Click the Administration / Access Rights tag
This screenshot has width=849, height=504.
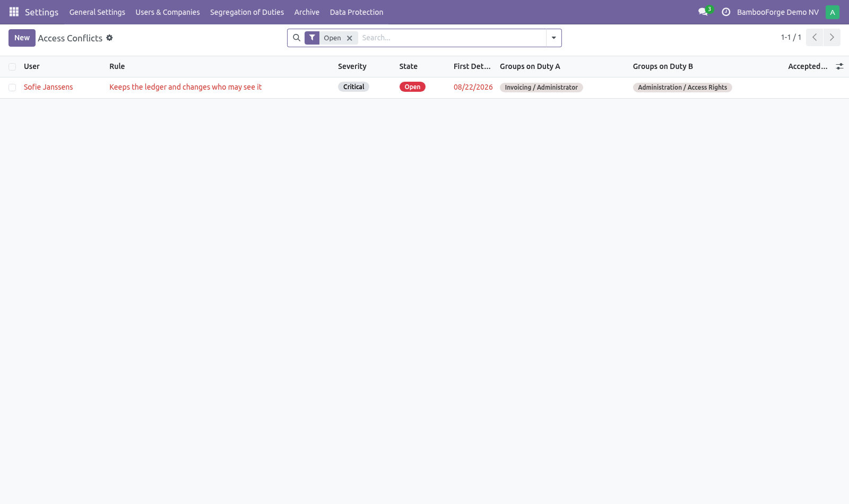[x=682, y=88]
